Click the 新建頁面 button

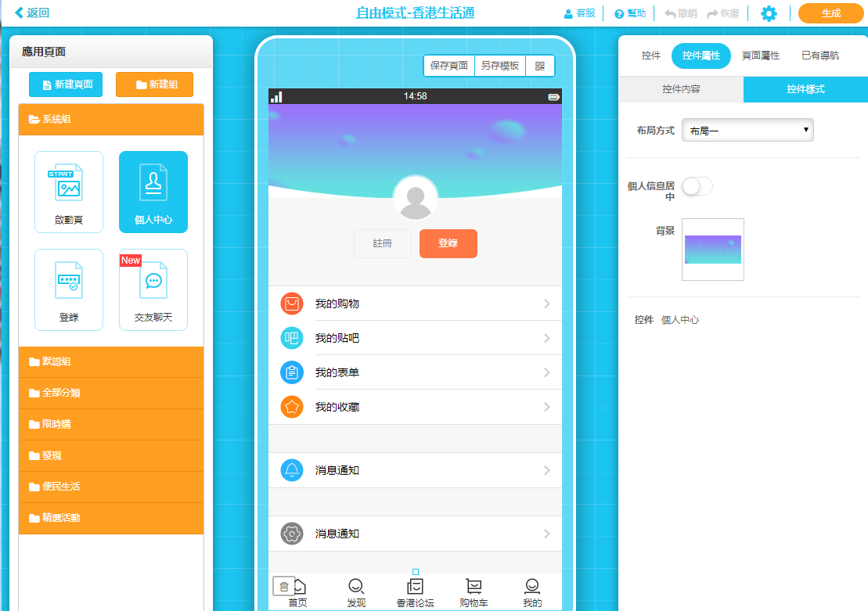[66, 84]
